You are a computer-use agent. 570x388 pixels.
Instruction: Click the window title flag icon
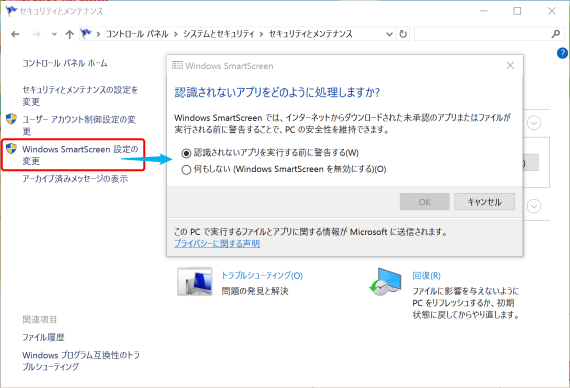[x=11, y=11]
